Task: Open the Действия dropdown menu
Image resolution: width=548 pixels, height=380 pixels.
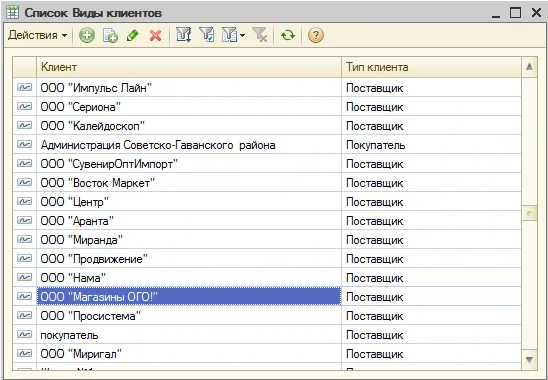Action: point(37,35)
